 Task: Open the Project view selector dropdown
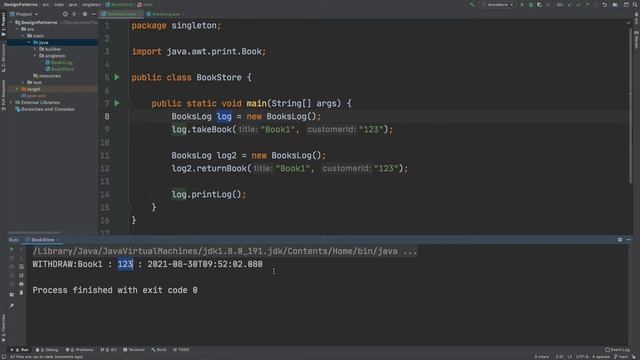click(24, 14)
